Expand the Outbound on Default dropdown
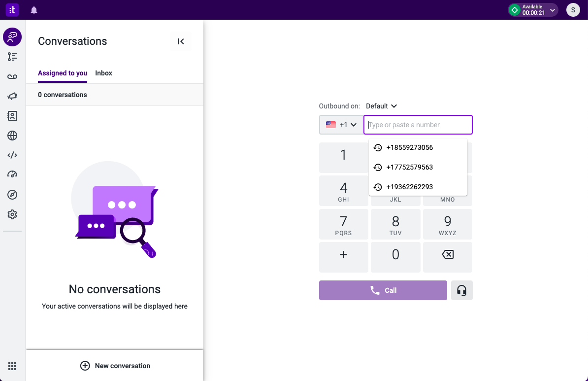This screenshot has width=588, height=381. tap(381, 106)
